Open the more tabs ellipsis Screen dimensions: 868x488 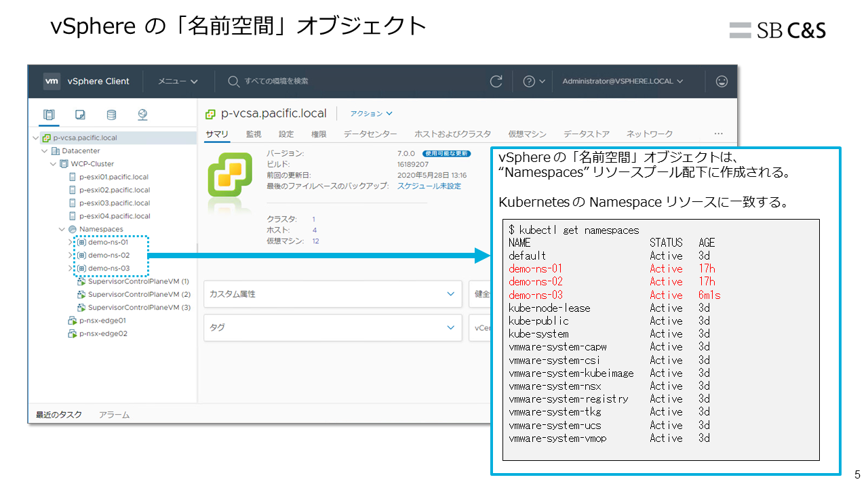tap(719, 134)
